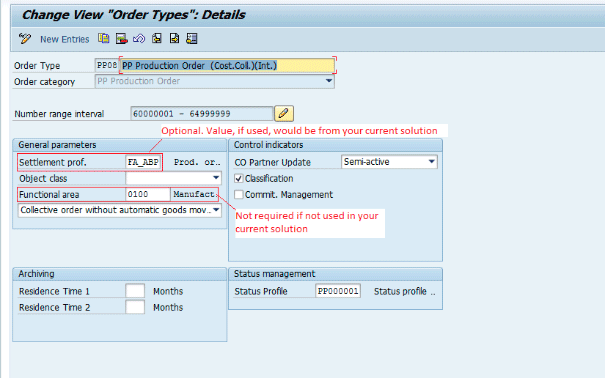The image size is (605, 378).
Task: Edit number range interval pencil button
Action: click(284, 113)
